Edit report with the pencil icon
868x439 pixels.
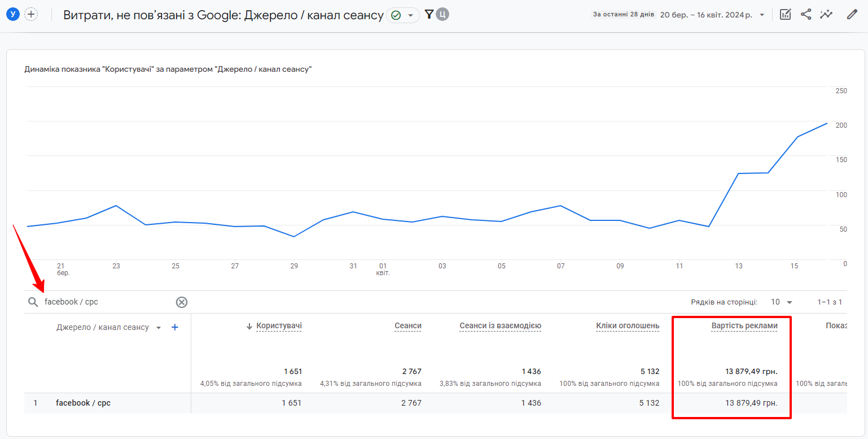tap(852, 15)
